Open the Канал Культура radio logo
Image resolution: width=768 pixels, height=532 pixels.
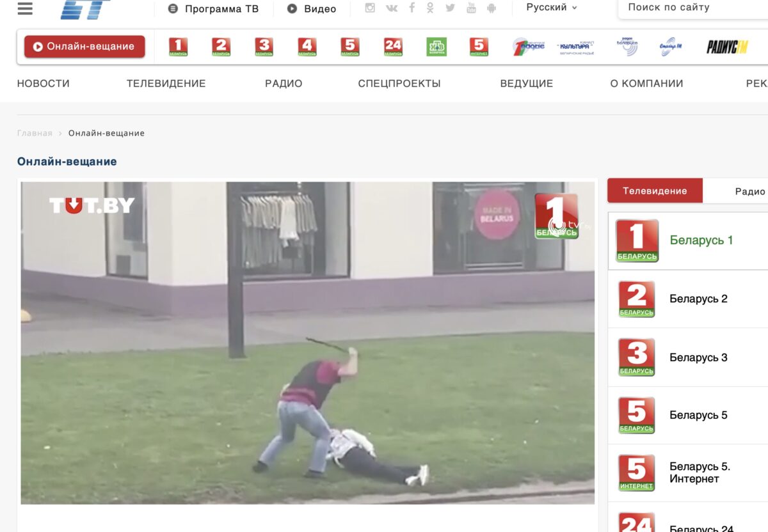click(576, 47)
